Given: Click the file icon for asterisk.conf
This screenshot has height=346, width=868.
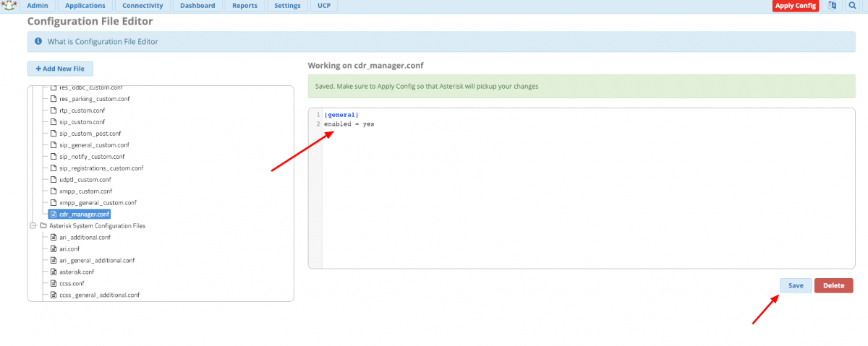Looking at the screenshot, I should [53, 272].
